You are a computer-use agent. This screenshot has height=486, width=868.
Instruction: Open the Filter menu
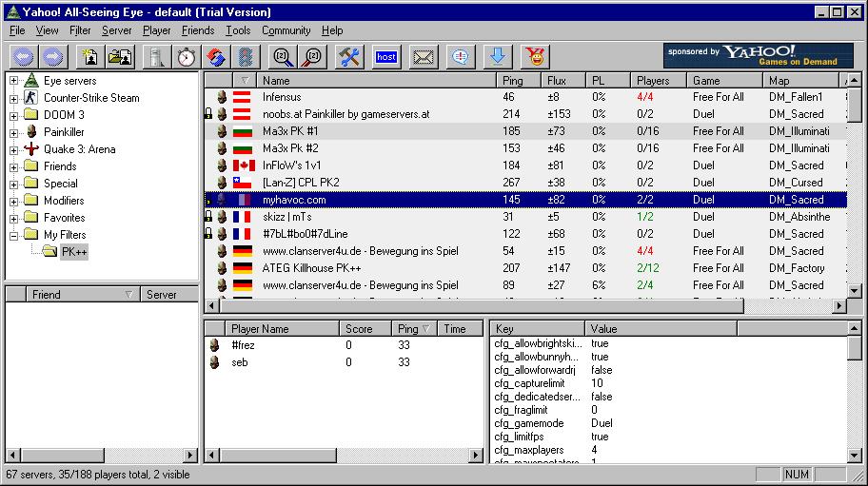[80, 30]
